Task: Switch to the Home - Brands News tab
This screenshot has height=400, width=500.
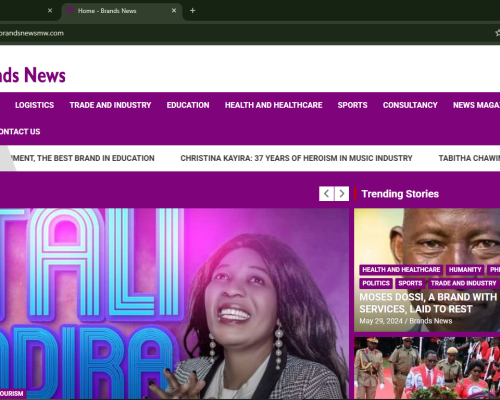Action: [122, 11]
